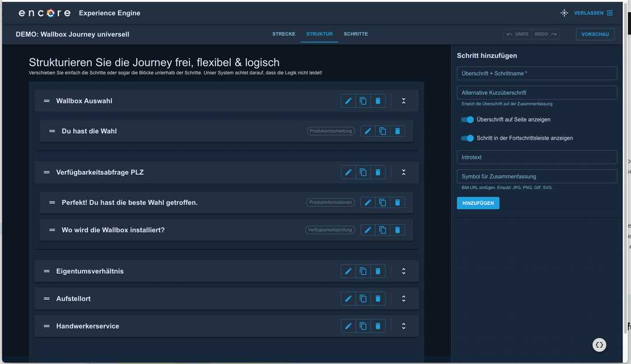Turn off the page heading visibility switch
This screenshot has height=364, width=631.
coord(467,119)
